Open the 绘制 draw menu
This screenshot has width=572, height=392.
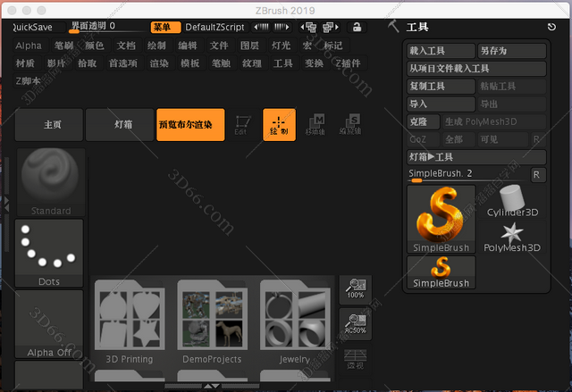coord(157,46)
